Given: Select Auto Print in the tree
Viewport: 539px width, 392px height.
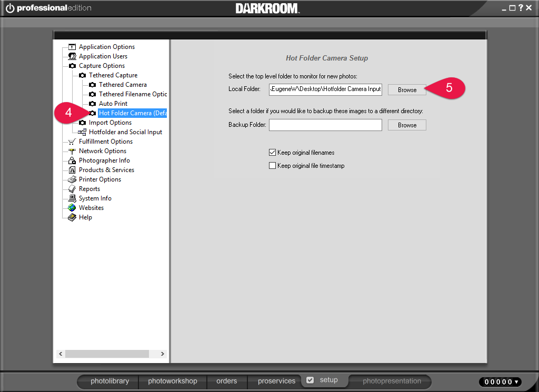Looking at the screenshot, I should 113,104.
